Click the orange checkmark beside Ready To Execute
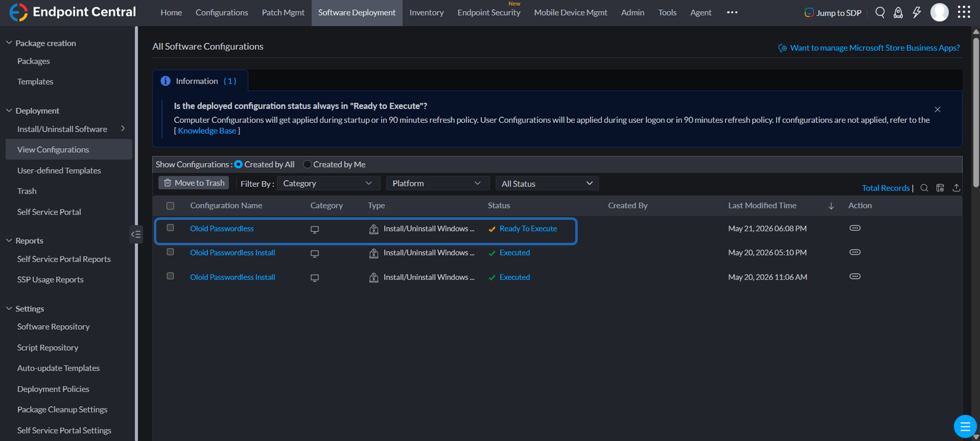 [x=492, y=229]
